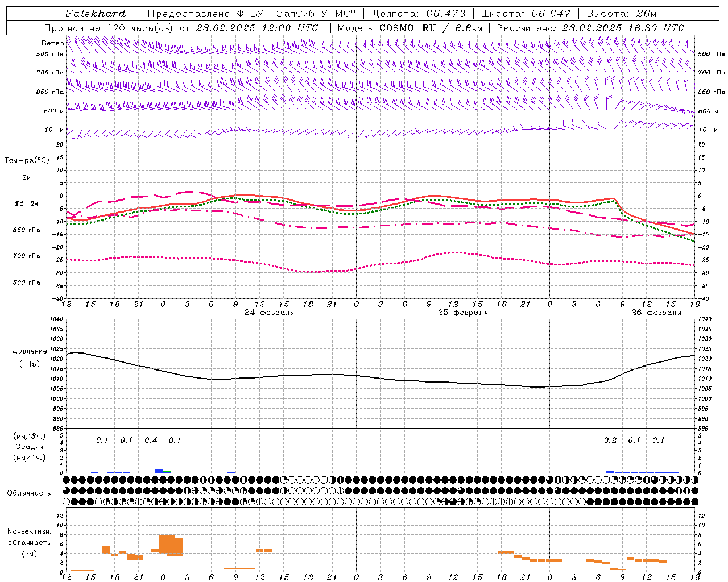Click the "(мм/3ч.)" precipitation unit label
The width and height of the screenshot is (728, 582).
pyautogui.click(x=29, y=436)
